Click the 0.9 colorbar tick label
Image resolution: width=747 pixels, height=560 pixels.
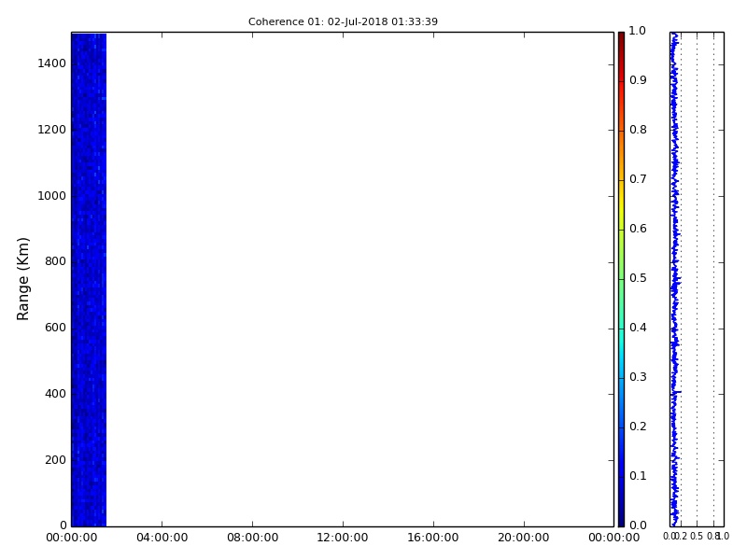(x=638, y=80)
